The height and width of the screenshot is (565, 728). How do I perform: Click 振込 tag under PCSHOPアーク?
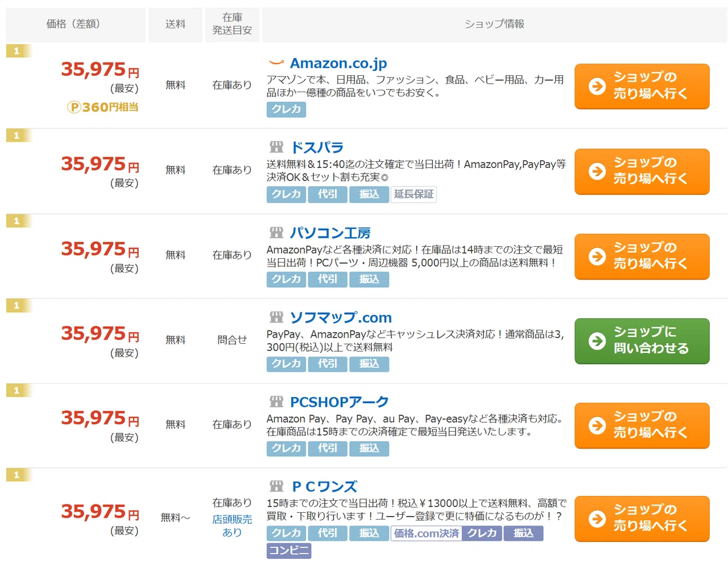pos(369,449)
